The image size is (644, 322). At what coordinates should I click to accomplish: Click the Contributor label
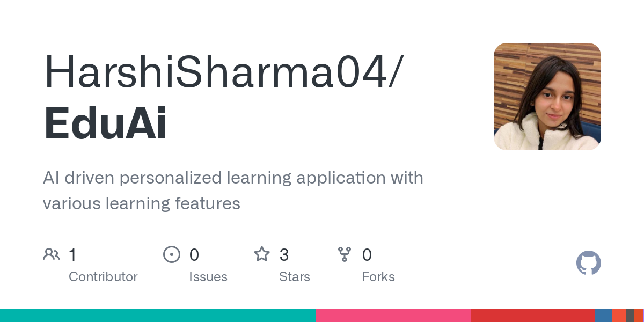click(x=103, y=277)
